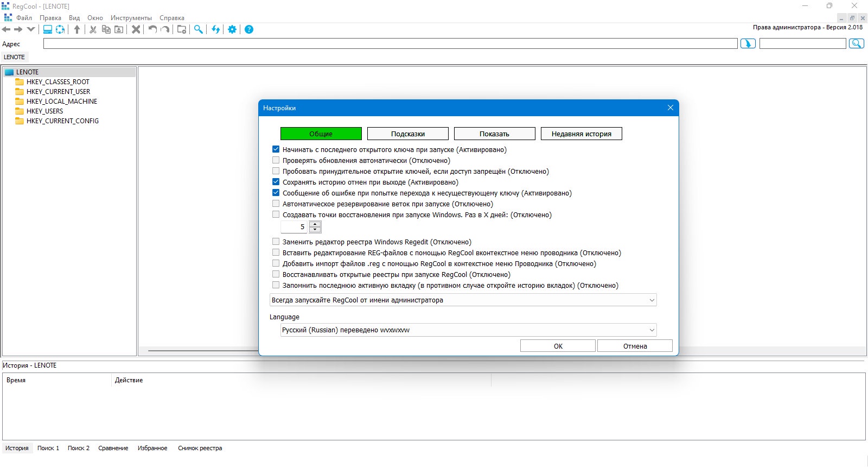Enable 'Добавить импорт файлов .reg' checkbox
Viewport: 868px width, 467px height.
(276, 263)
